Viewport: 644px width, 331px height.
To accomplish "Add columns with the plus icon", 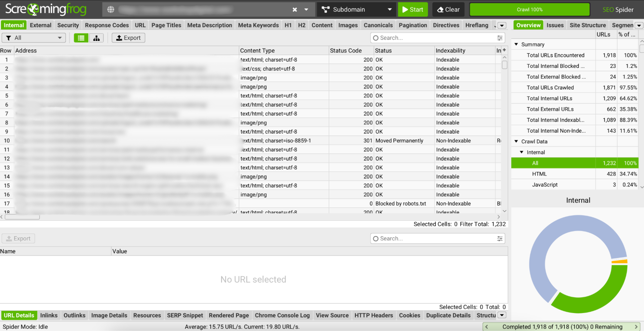I will 504,50.
